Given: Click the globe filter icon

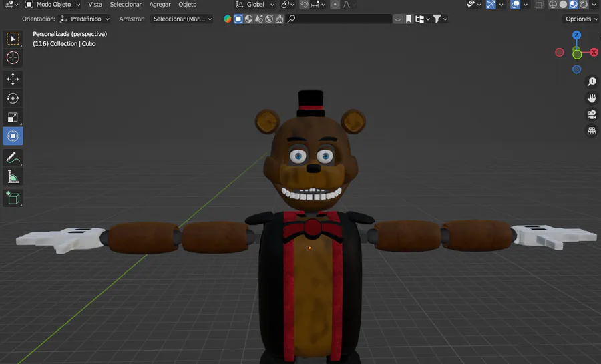Looking at the screenshot, I should (269, 19).
